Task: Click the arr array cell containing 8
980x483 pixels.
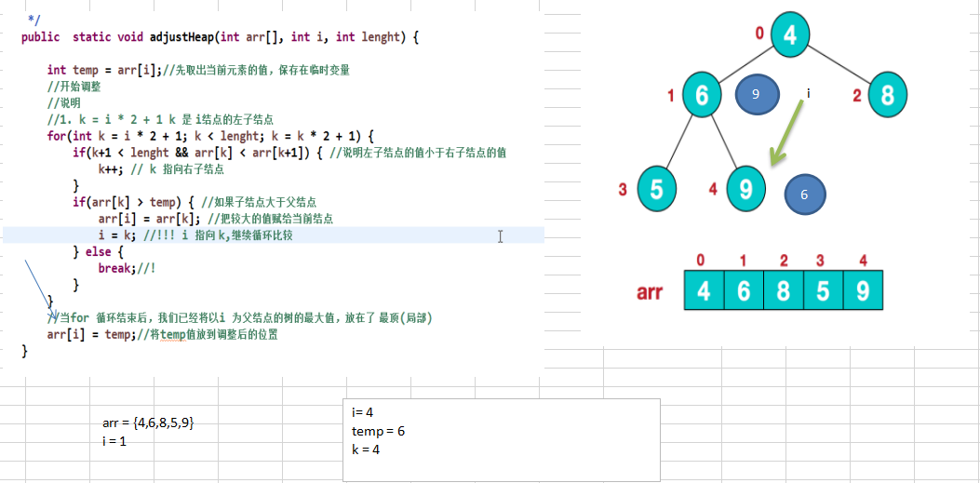Action: pos(783,290)
